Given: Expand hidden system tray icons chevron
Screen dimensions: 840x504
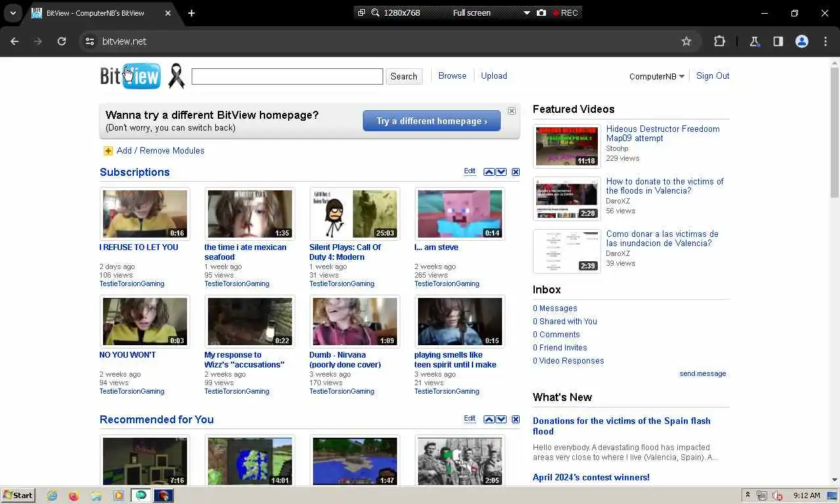Looking at the screenshot, I should coord(747,495).
